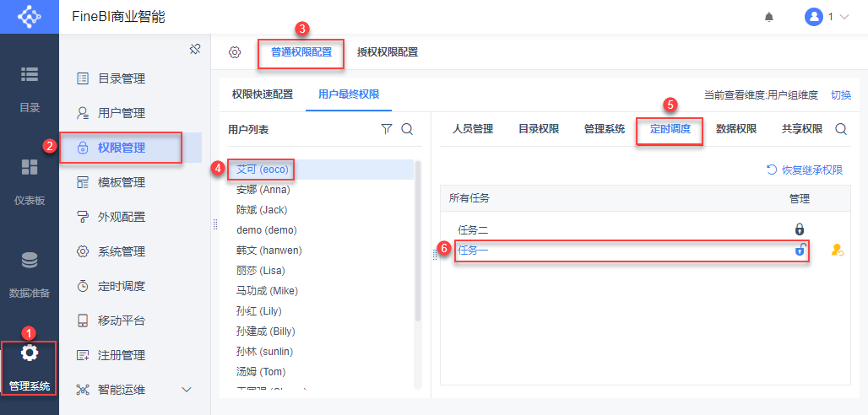
Task: Open 目录 in the left navigation bar
Action: pyautogui.click(x=30, y=89)
